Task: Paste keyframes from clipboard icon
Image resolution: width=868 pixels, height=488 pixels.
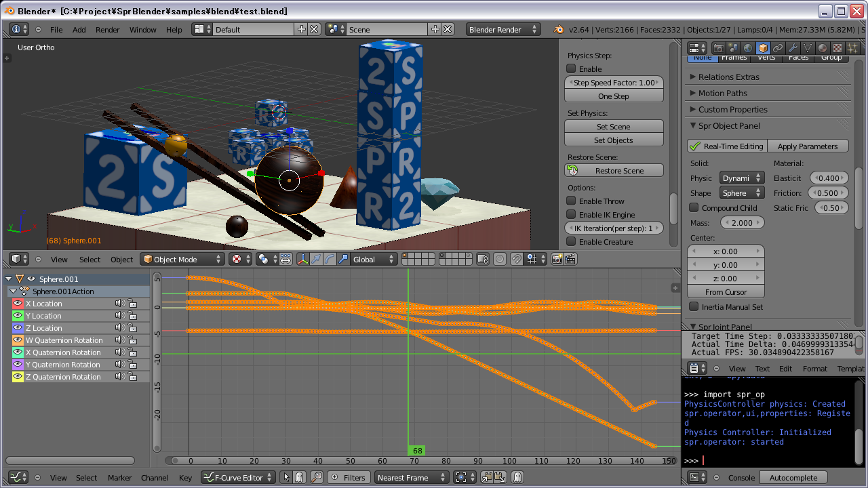Action: [500, 477]
